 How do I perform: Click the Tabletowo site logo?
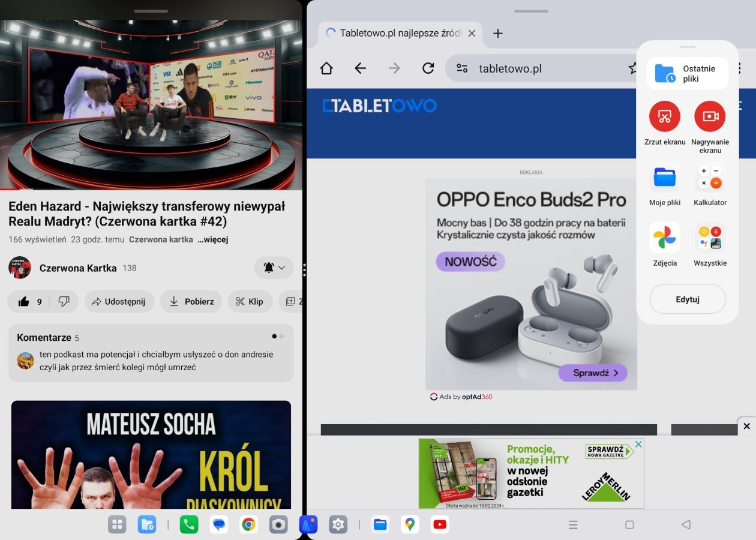click(x=380, y=106)
